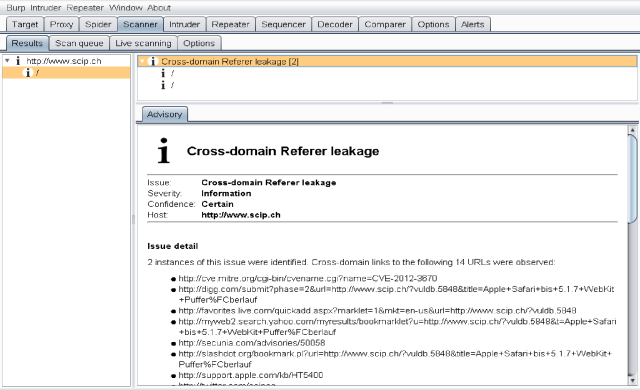Viewport: 640px width, 390px height.
Task: Open the Scanner Options sub-tab
Action: tap(199, 43)
